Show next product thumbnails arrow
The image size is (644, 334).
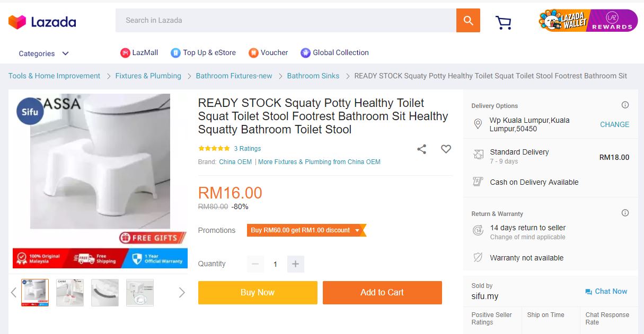click(x=182, y=292)
